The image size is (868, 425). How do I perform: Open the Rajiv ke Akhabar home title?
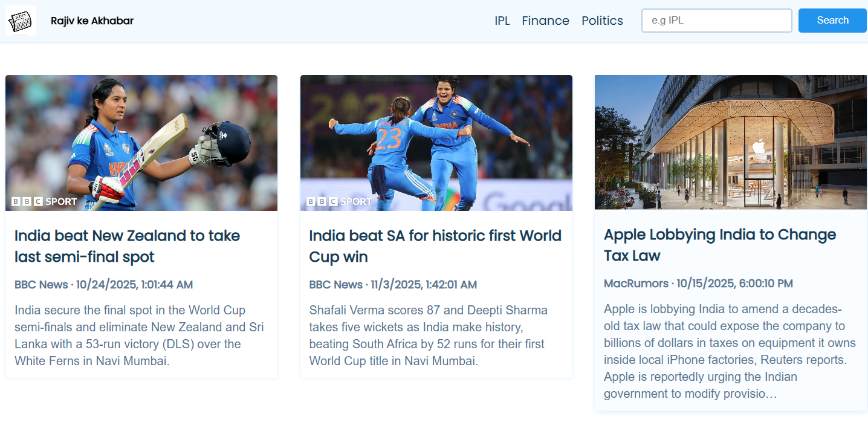click(x=92, y=21)
